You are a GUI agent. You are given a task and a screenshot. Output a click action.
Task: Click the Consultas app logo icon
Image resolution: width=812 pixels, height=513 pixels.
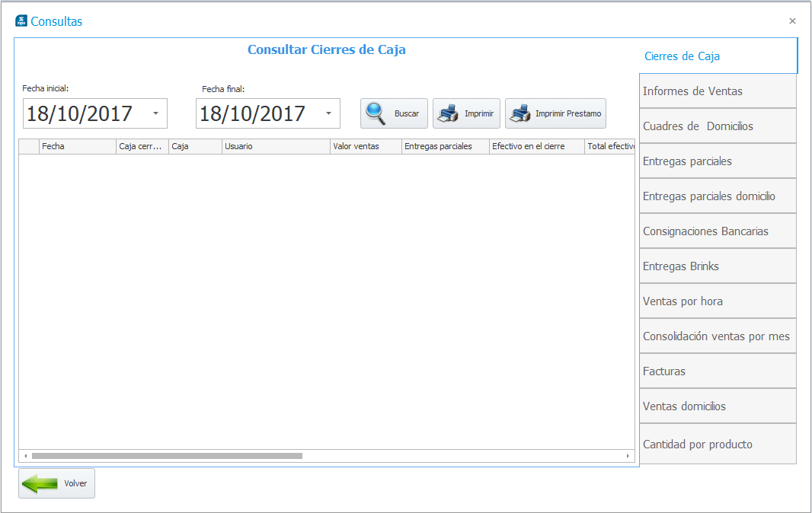[x=21, y=21]
